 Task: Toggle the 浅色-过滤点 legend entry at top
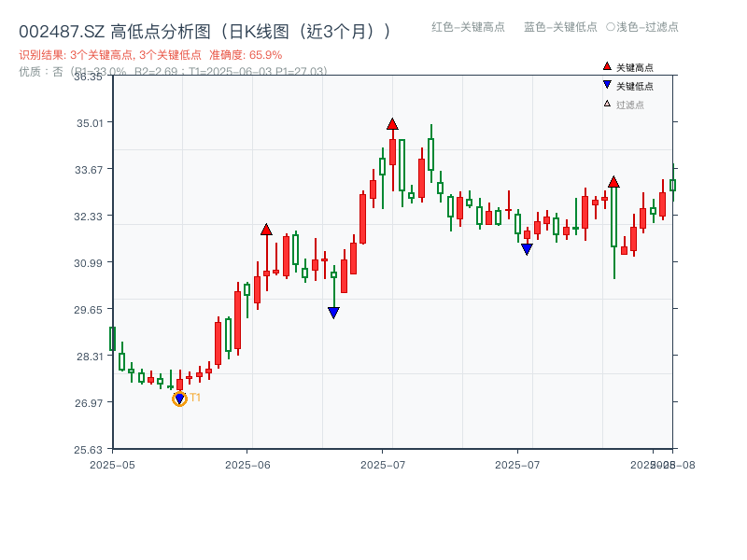641,28
